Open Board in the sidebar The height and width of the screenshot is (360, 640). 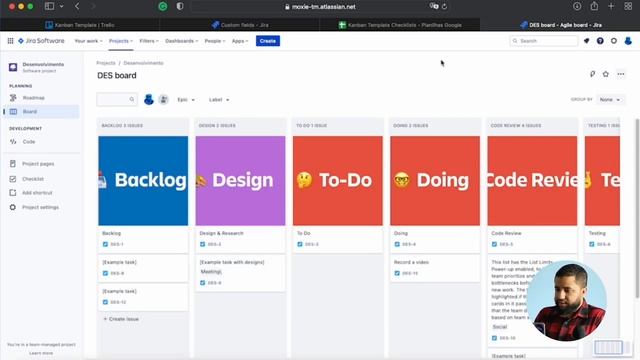tap(41, 111)
